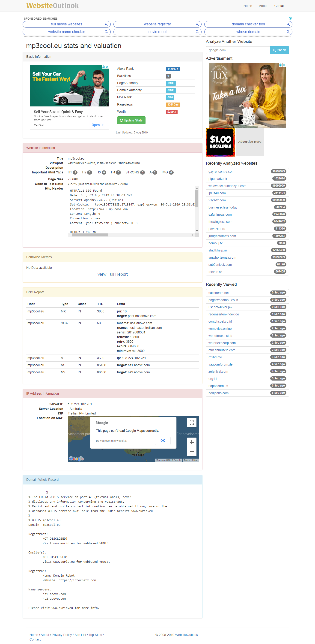Click the website input field
Screen dimensions: 315x644
pyautogui.click(x=238, y=50)
